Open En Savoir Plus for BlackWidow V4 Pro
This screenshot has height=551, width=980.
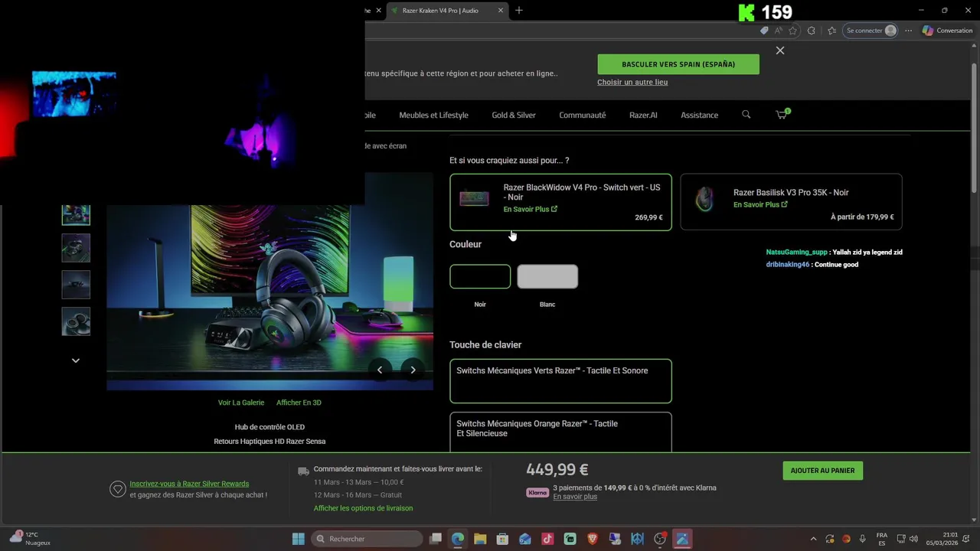pyautogui.click(x=530, y=209)
